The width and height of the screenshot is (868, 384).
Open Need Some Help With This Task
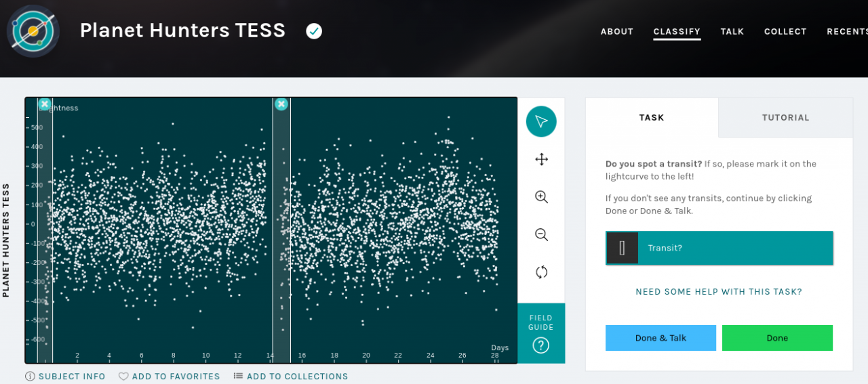pos(719,292)
